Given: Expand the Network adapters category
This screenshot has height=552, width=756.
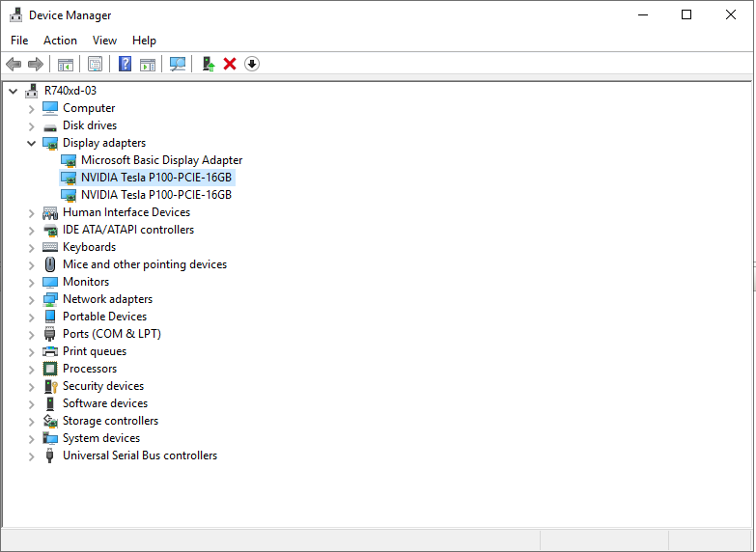Looking at the screenshot, I should [32, 299].
